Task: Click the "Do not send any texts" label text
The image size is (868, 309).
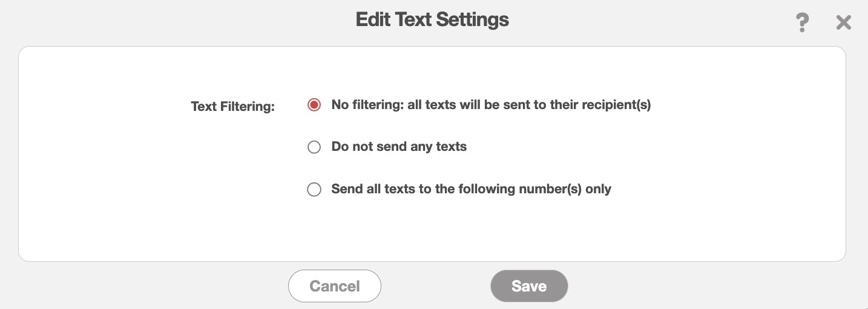Action: 399,147
